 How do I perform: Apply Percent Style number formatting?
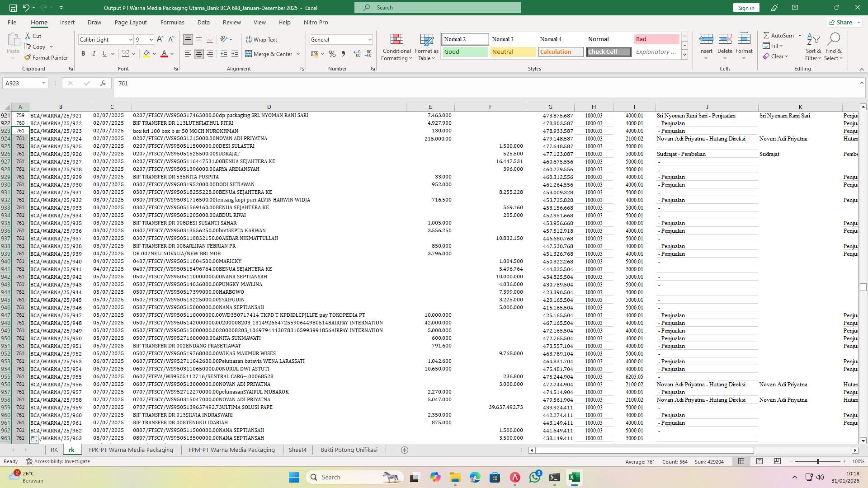point(332,53)
